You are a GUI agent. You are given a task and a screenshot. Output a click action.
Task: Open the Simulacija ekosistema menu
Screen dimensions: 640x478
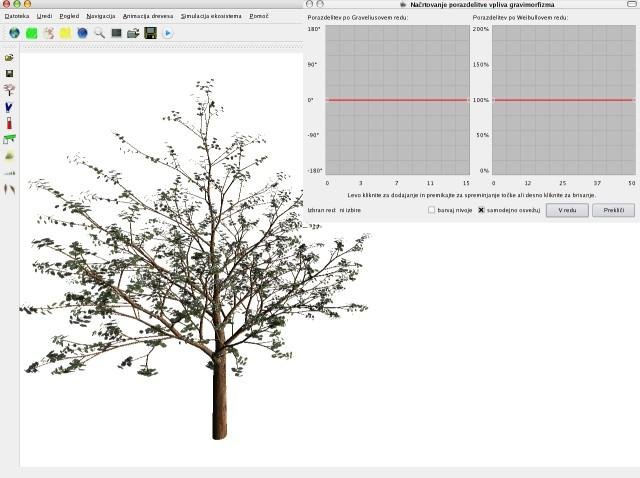pos(210,17)
